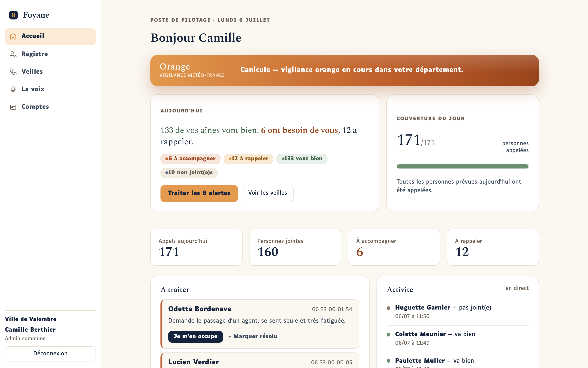Screen dimensions: 588x368
Task: Select the 12 à rappeler chip
Action: pos(248,159)
